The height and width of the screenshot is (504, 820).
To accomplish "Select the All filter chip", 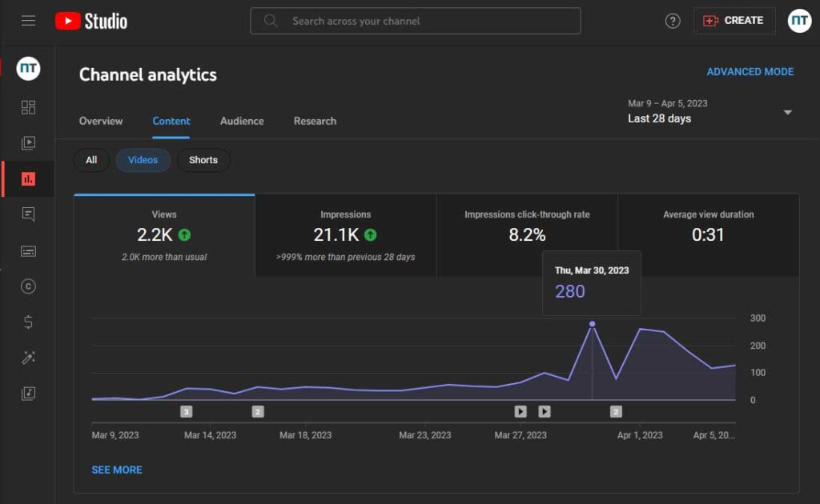I will pyautogui.click(x=91, y=160).
